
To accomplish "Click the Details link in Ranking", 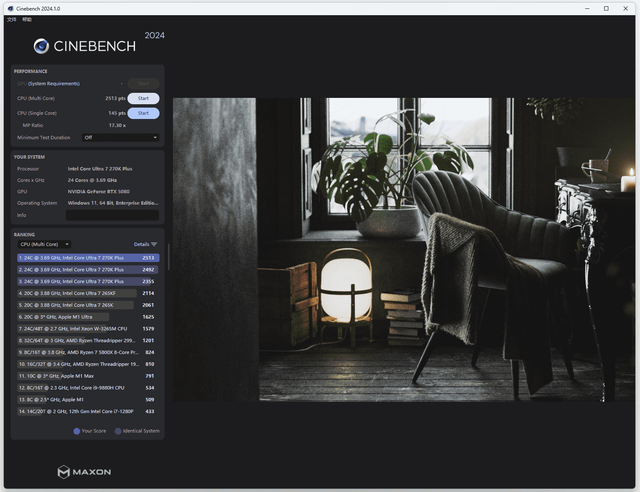I will (x=141, y=244).
